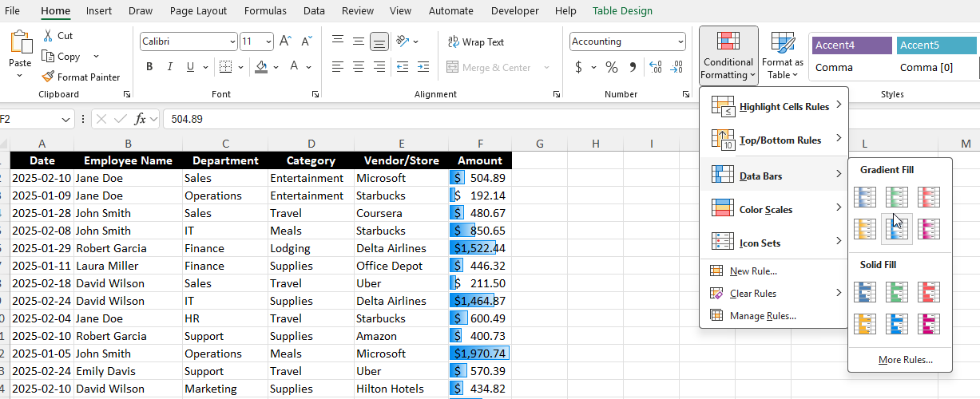Screen dimensions: 980x399
Task: Expand Font Color dropdown arrow
Action: point(308,67)
